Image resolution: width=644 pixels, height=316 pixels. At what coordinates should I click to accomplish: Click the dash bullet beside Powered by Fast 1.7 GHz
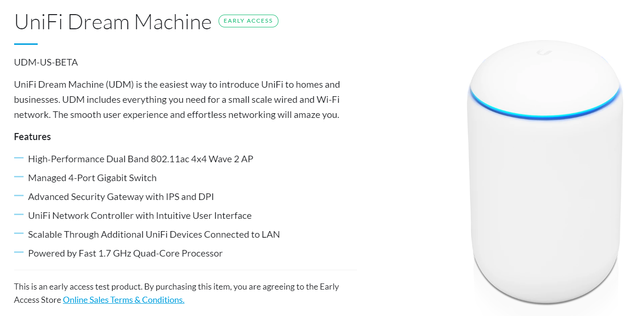coord(19,253)
